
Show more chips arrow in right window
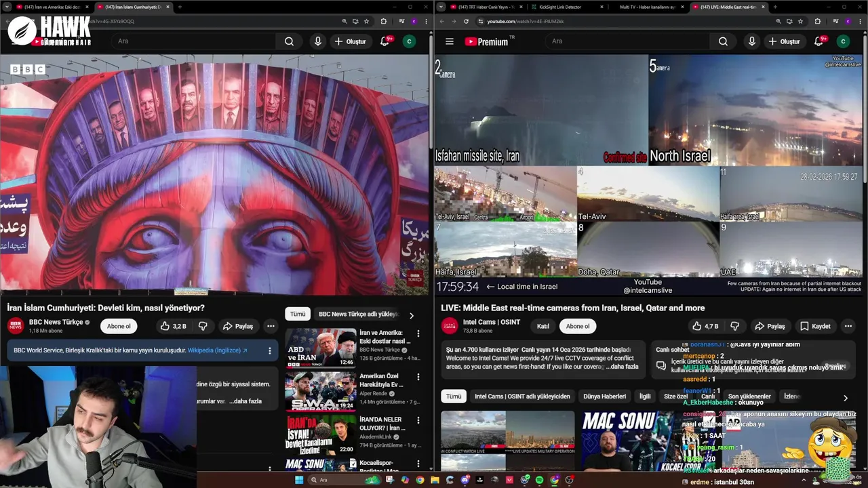click(845, 398)
